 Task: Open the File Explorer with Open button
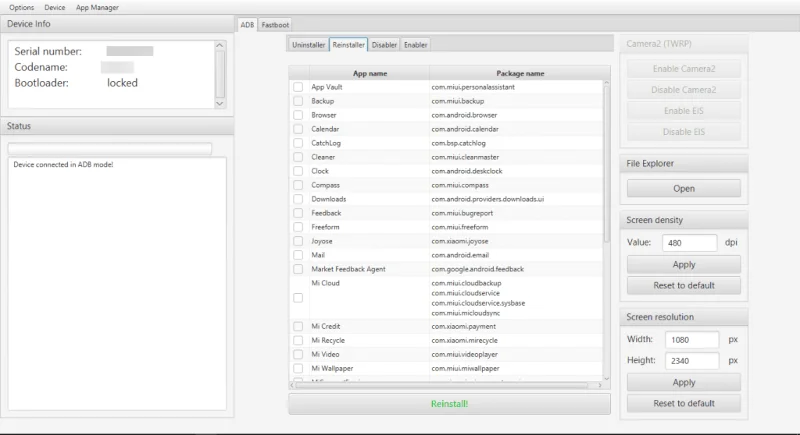click(x=684, y=189)
